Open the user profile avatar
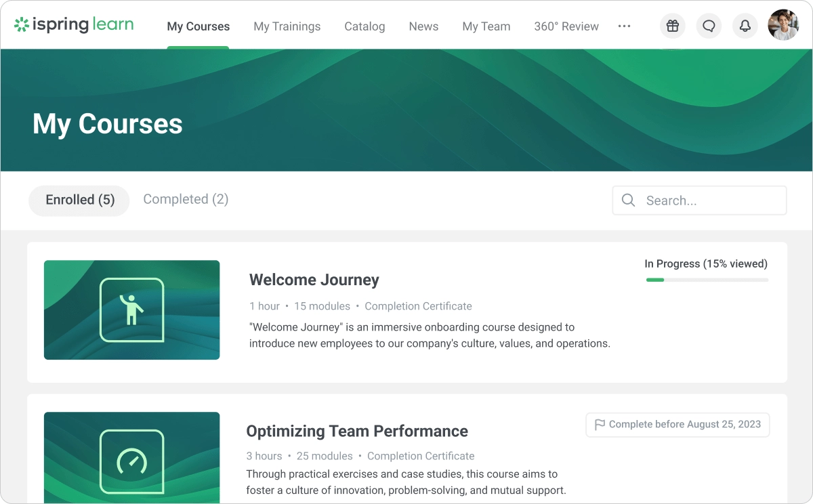Screen dimensions: 813x504 [x=783, y=25]
